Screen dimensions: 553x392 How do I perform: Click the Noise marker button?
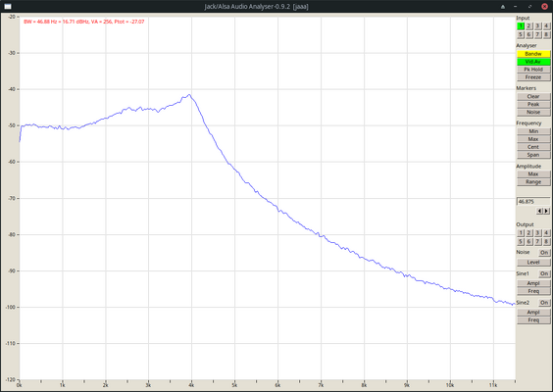[533, 112]
